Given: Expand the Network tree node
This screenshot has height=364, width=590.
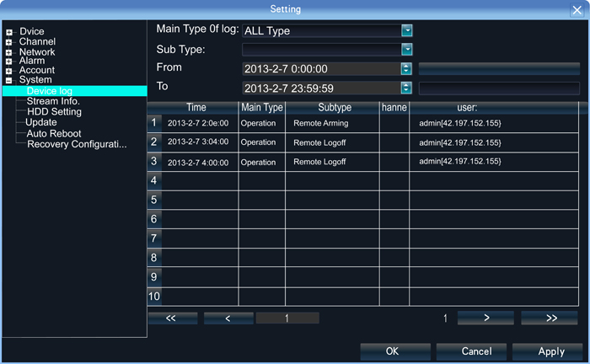Looking at the screenshot, I should click(x=9, y=52).
